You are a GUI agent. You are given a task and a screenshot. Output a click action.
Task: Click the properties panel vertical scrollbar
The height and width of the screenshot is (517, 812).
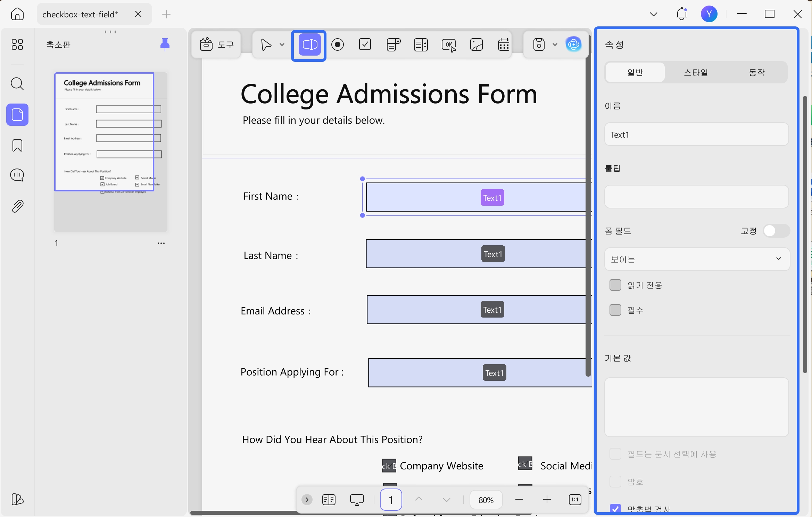point(805,235)
